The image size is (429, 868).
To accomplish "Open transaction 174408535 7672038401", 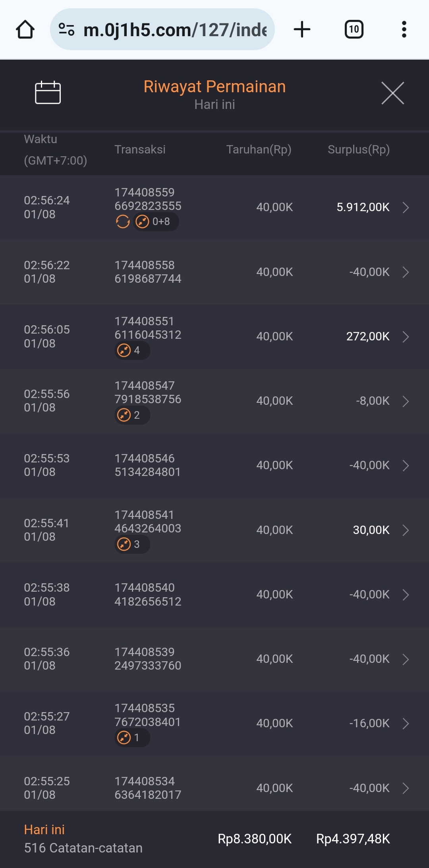I will tap(147, 715).
